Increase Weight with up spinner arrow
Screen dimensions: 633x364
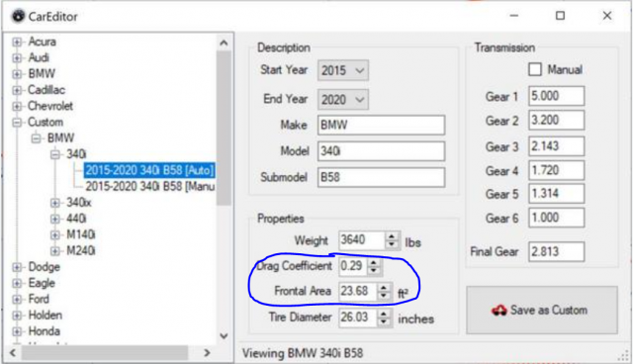click(x=392, y=236)
